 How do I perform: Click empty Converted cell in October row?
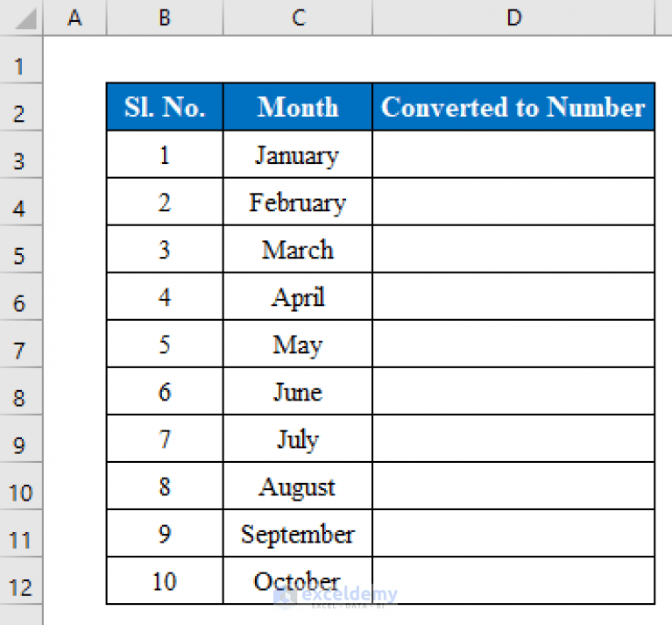tap(513, 580)
